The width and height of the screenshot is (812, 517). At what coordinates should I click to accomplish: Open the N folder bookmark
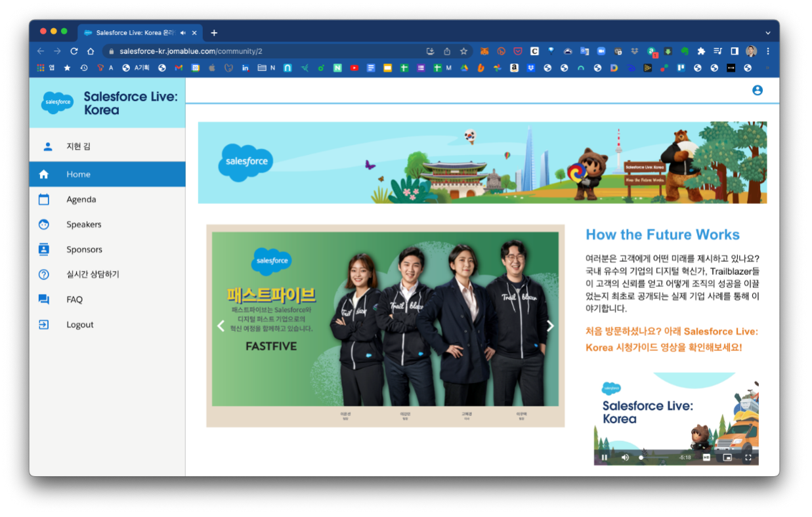[267, 68]
